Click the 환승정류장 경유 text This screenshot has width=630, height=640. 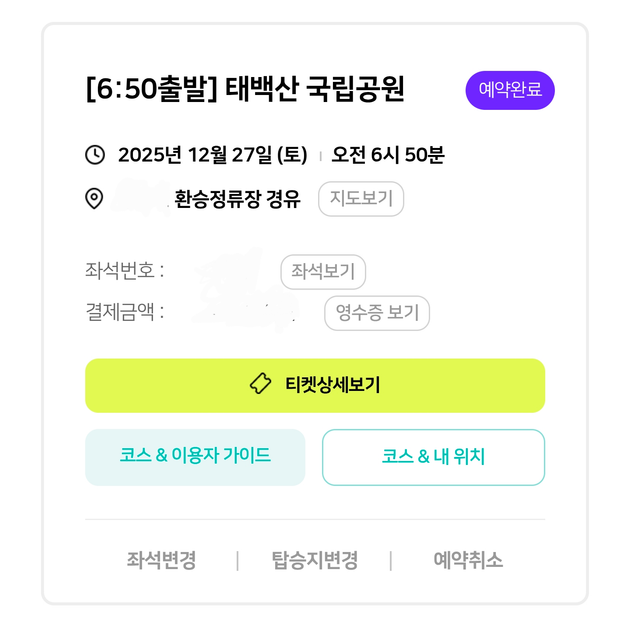pyautogui.click(x=237, y=199)
